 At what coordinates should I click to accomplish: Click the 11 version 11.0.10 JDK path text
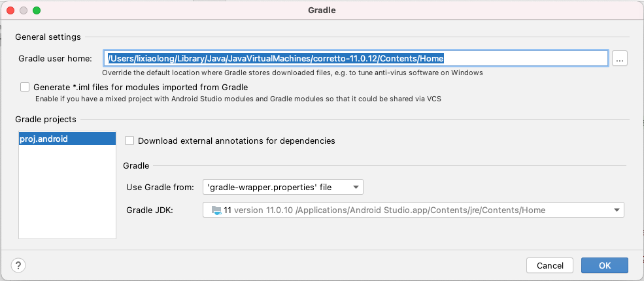click(x=384, y=210)
